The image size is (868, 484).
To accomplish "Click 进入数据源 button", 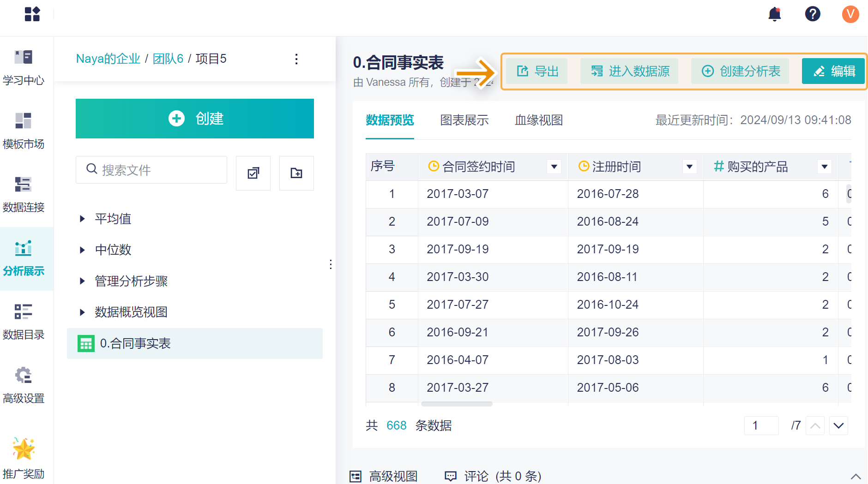I will [x=629, y=71].
